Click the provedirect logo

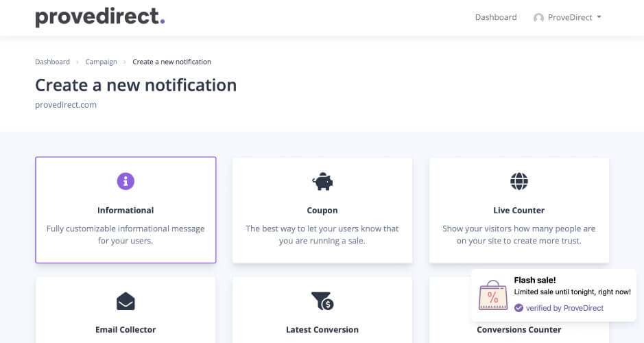pos(100,17)
